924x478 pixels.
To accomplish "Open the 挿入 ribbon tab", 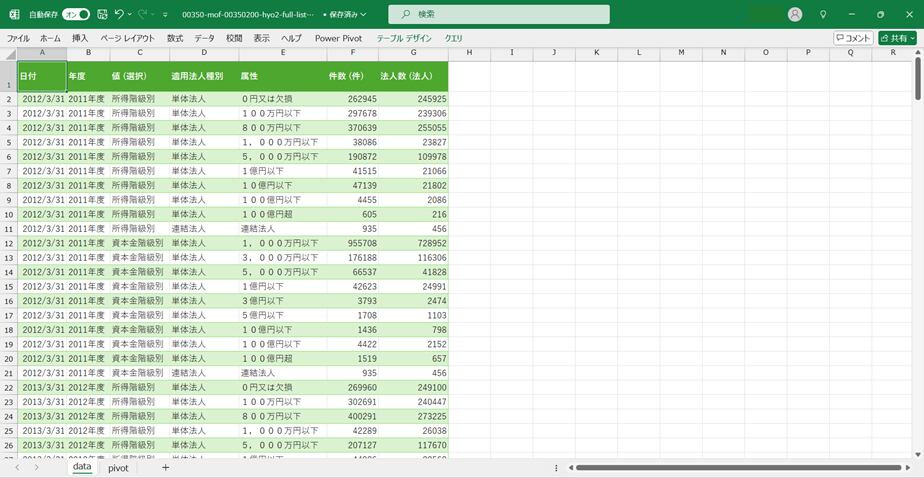I will coord(80,38).
